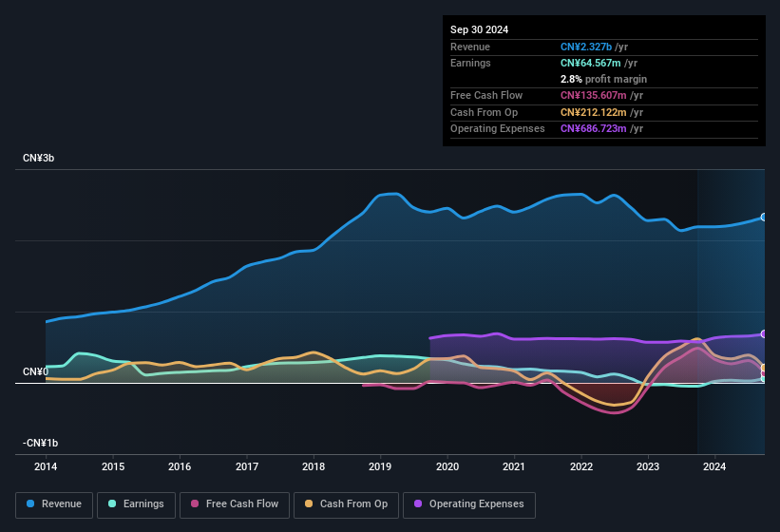Click the -CN¥1b y-axis label
This screenshot has width=780, height=532.
click(40, 443)
